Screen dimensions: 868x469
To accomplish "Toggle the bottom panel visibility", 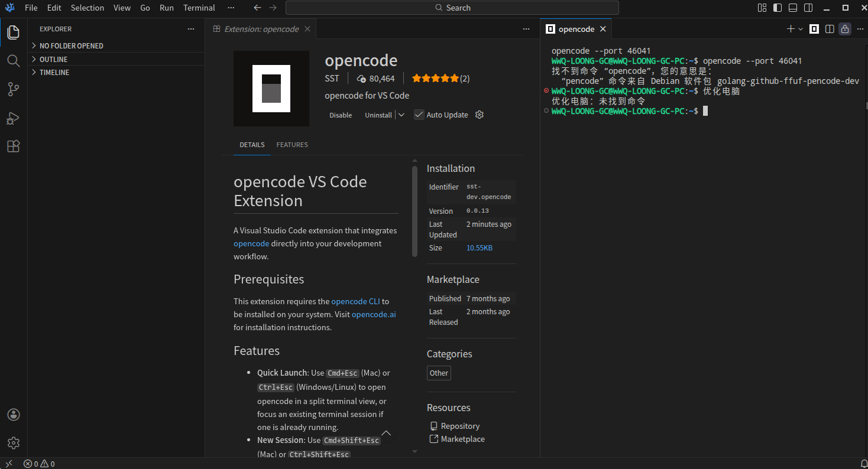I will [793, 8].
